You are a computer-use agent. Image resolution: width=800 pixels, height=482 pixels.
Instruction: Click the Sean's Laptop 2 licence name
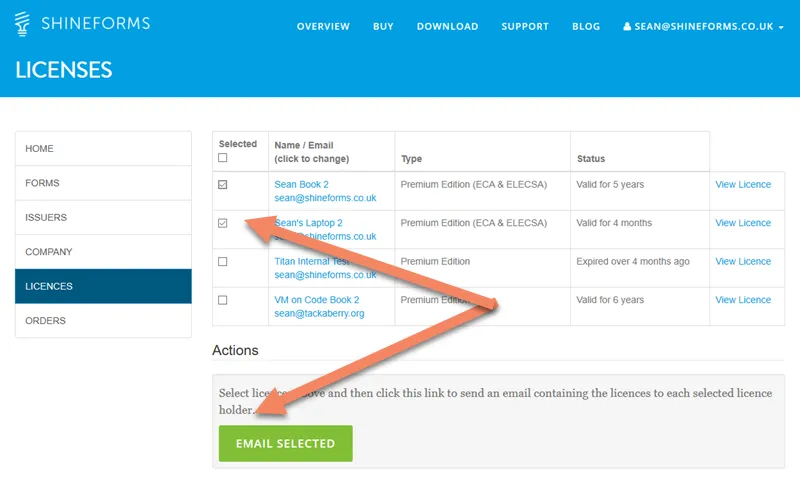(x=309, y=223)
